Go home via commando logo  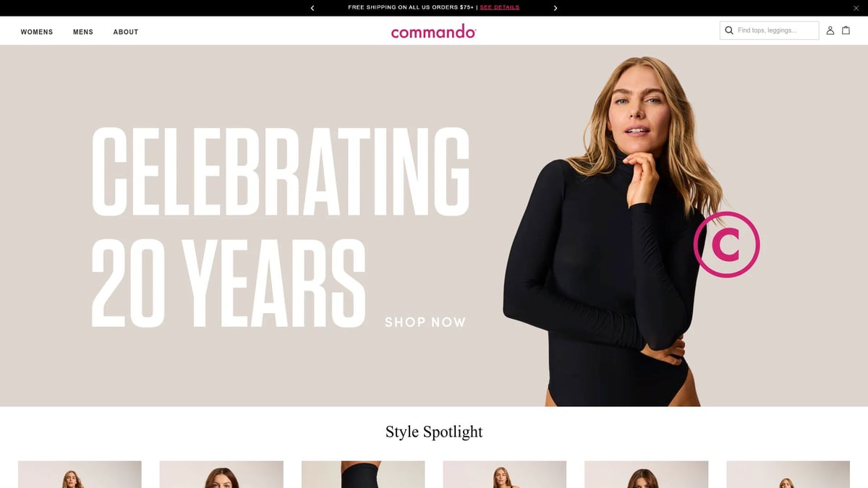(433, 31)
